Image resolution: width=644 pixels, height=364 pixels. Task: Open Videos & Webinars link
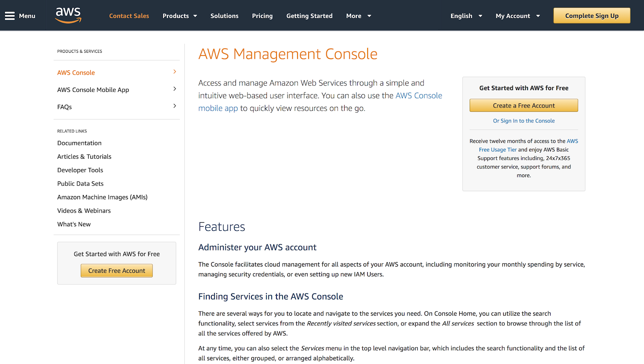click(84, 211)
